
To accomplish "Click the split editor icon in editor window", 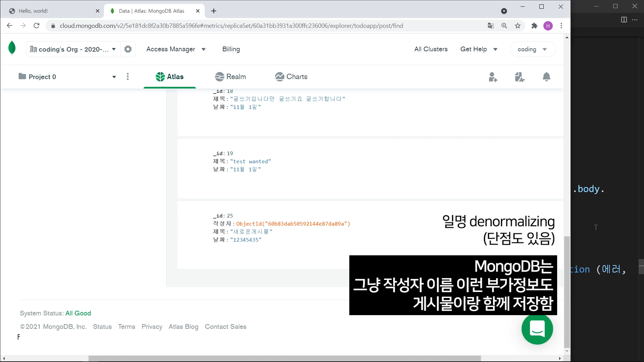I will click(624, 20).
